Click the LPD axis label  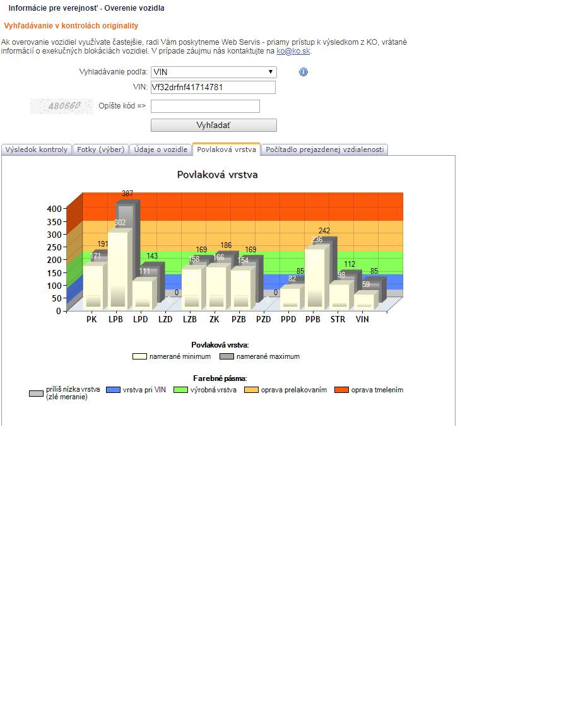(140, 319)
